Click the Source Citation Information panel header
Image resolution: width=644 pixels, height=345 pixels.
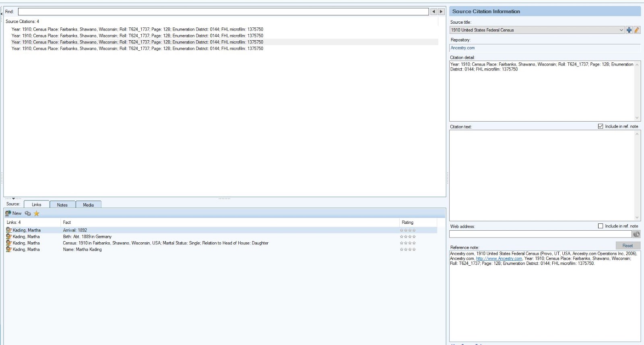click(545, 11)
